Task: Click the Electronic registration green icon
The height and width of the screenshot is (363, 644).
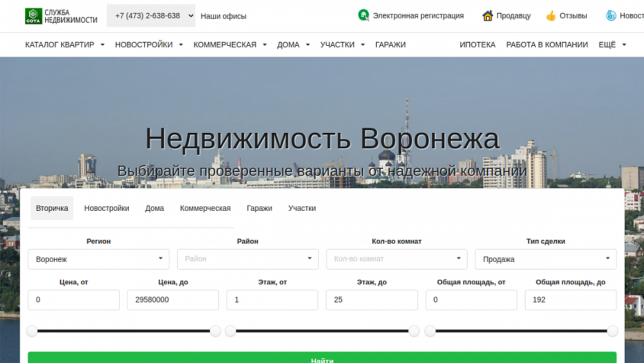Action: coord(363,15)
